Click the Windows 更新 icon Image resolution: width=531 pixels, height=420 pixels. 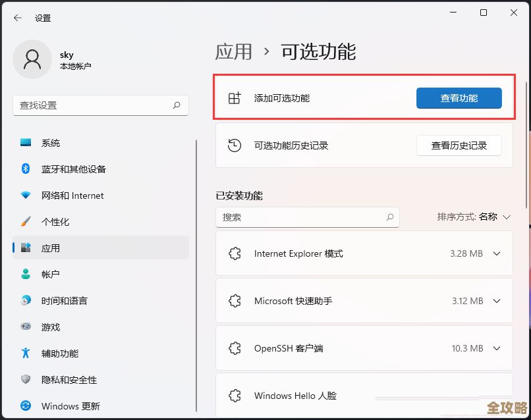coord(26,406)
